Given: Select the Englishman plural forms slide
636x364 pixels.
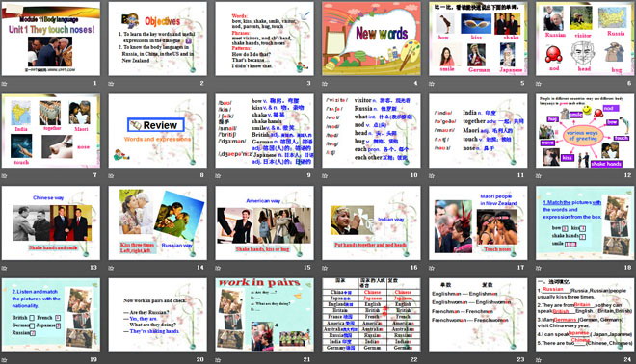Looking at the screenshot, I should coord(478,315).
